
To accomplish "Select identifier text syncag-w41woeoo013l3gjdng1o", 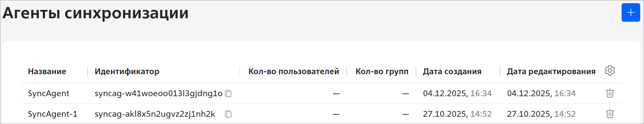I will (x=158, y=94).
